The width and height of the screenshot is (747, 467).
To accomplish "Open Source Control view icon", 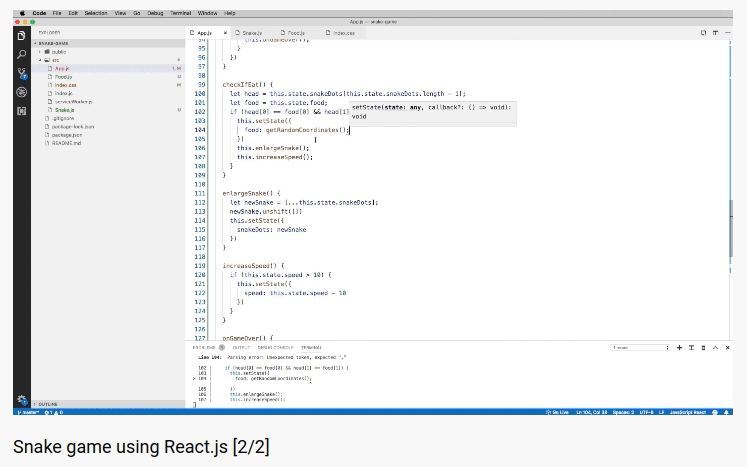I will [x=21, y=73].
